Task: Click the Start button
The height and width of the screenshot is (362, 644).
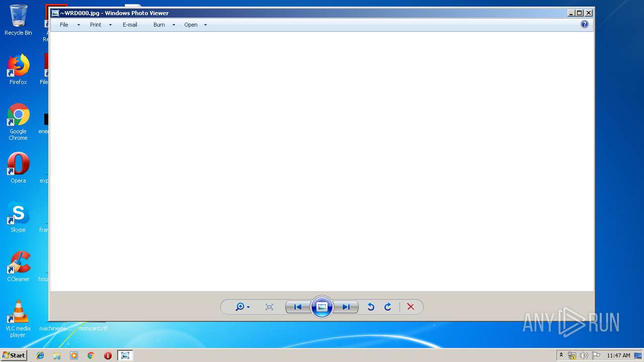Action: point(14,355)
